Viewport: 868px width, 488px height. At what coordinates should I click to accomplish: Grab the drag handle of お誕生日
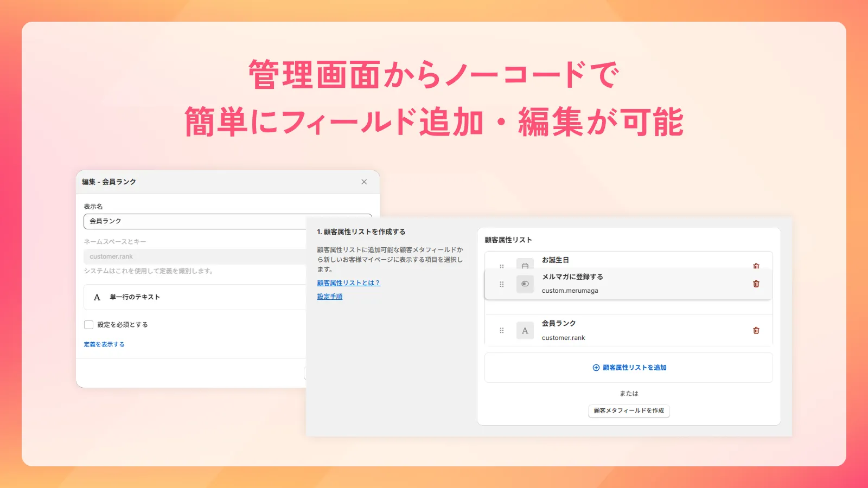click(x=501, y=266)
